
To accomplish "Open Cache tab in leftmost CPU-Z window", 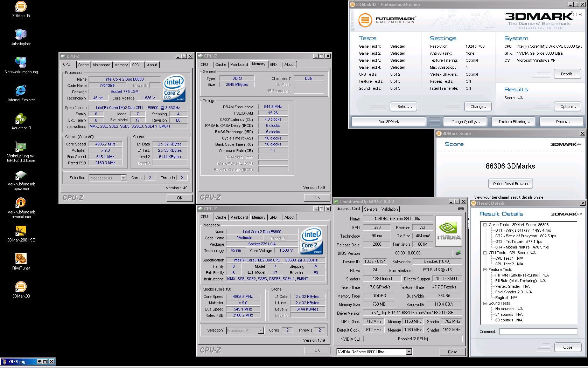I will pos(83,65).
